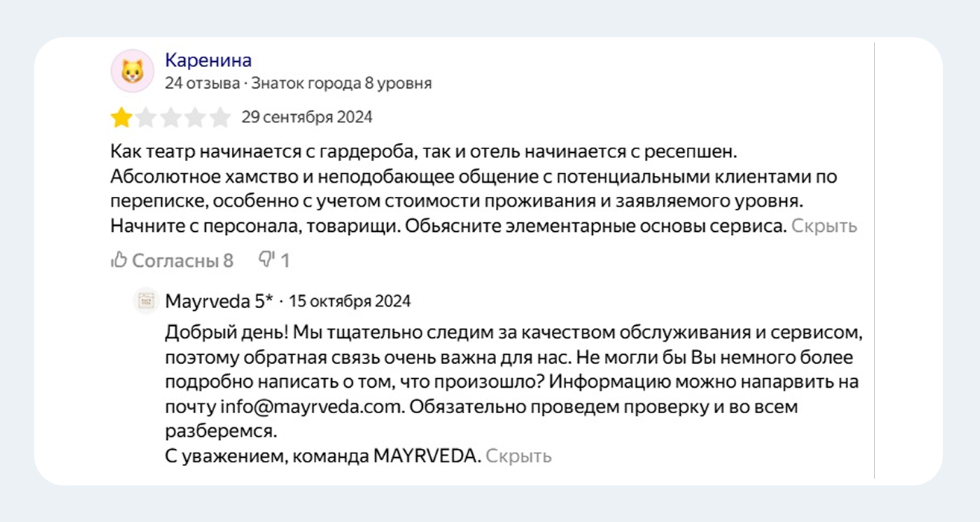The width and height of the screenshot is (980, 522).
Task: Select the third gray star in the rating
Action: coord(171,117)
